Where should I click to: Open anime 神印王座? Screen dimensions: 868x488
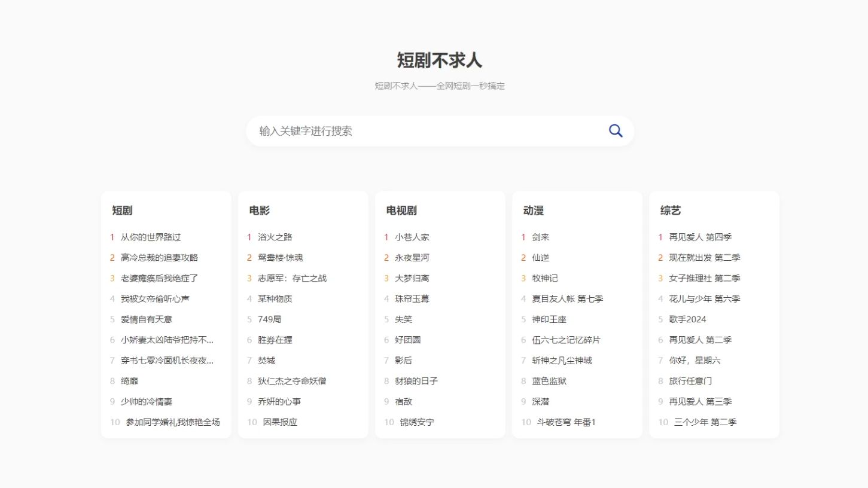(x=549, y=319)
